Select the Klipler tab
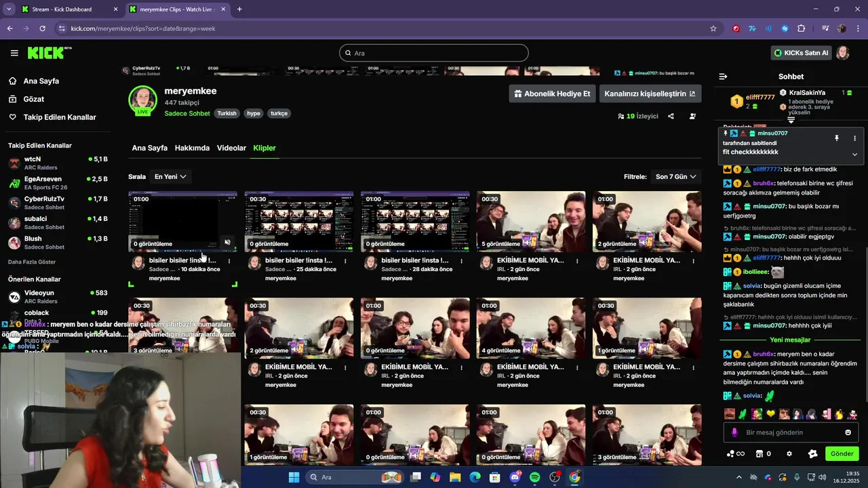Image resolution: width=868 pixels, height=488 pixels. pyautogui.click(x=264, y=148)
